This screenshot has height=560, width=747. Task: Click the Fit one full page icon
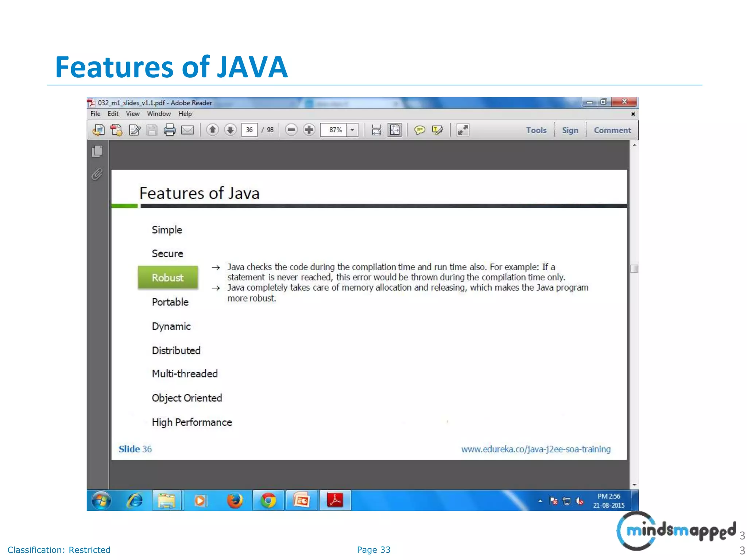click(395, 130)
